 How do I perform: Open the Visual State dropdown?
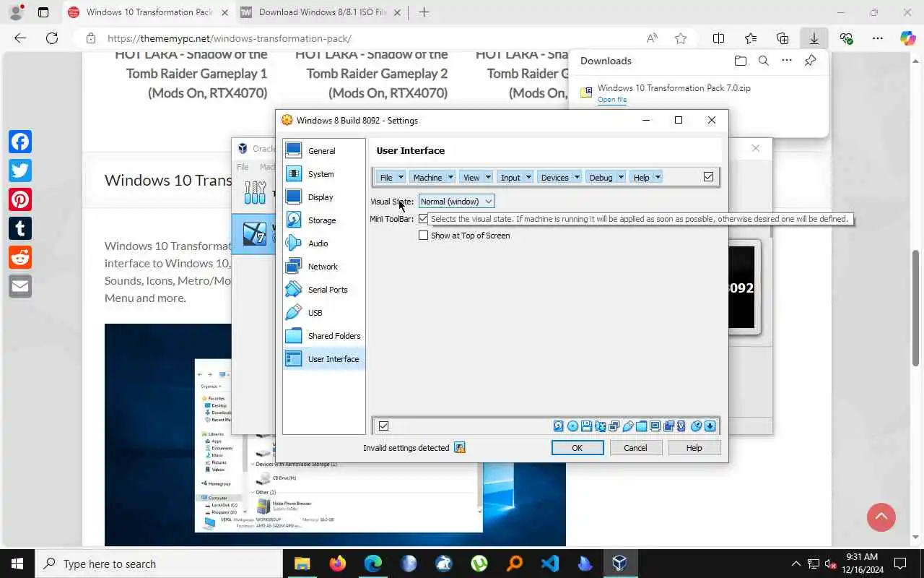pos(456,202)
